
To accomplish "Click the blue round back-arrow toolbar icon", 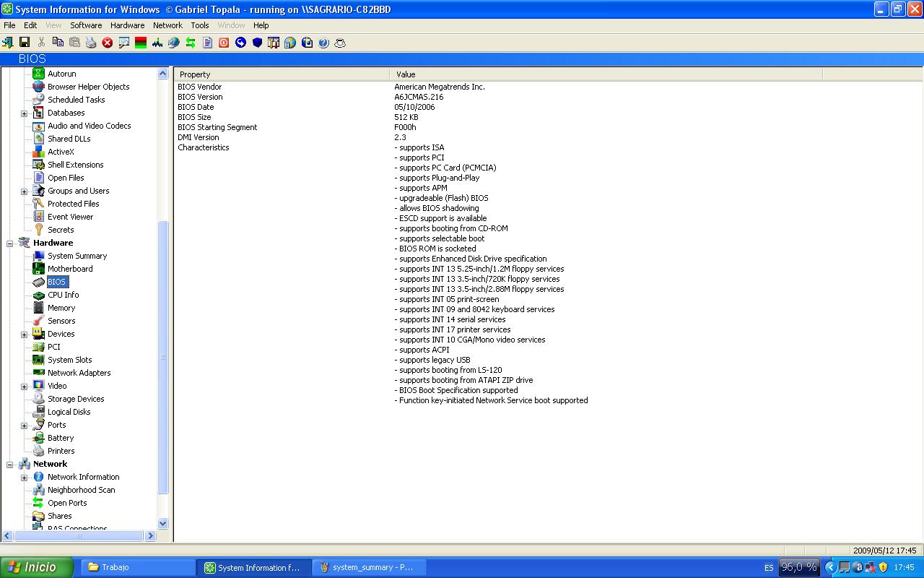I will coord(240,43).
